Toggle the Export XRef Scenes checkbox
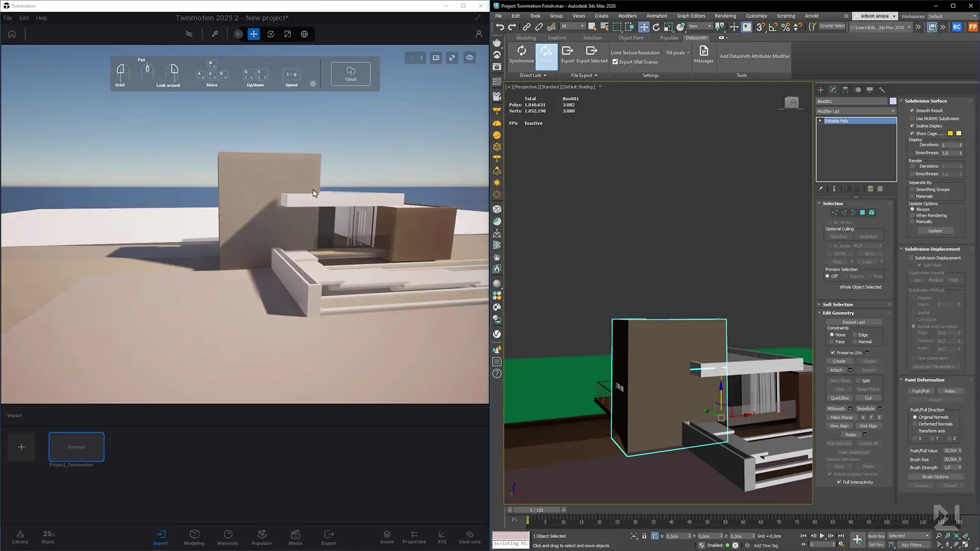 (616, 62)
